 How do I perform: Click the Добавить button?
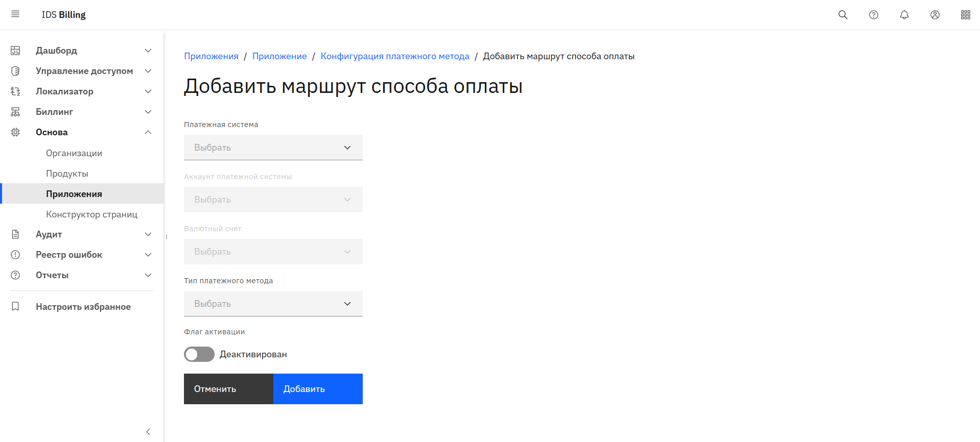pyautogui.click(x=318, y=389)
